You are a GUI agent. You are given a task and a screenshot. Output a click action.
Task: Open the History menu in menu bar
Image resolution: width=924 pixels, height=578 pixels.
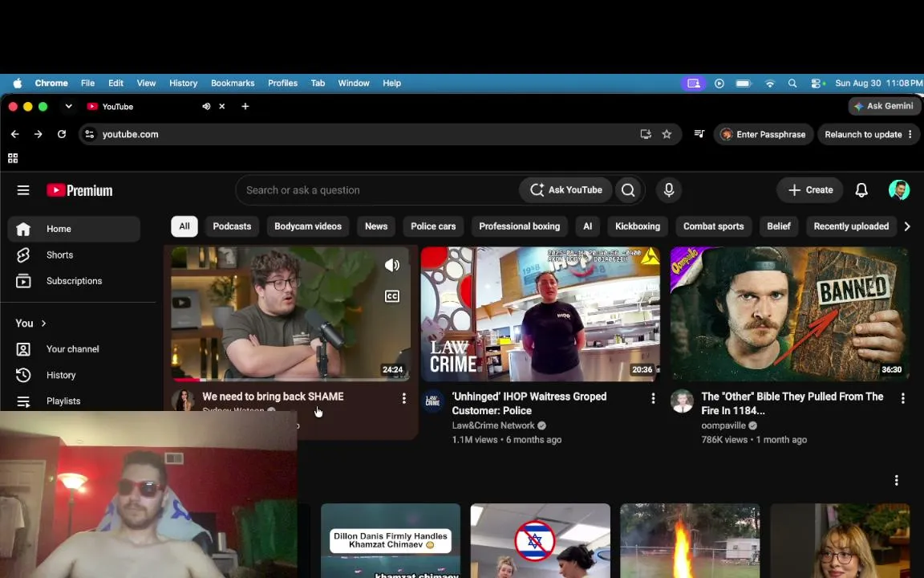coord(183,83)
